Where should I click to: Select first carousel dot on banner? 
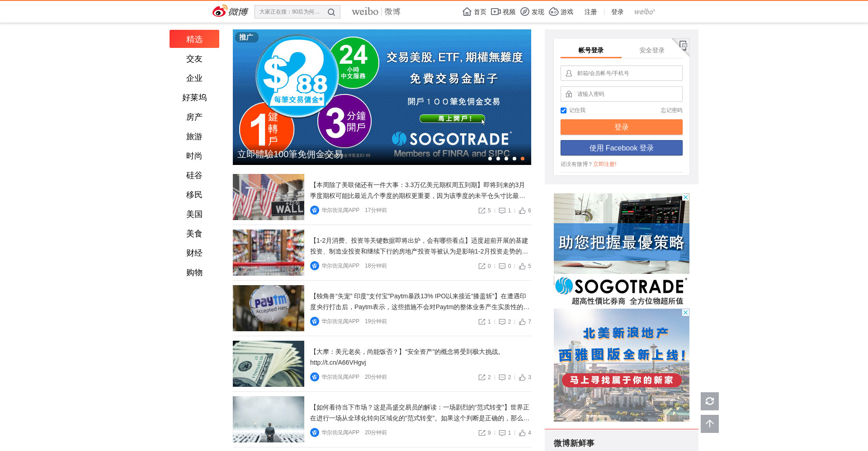tap(490, 159)
